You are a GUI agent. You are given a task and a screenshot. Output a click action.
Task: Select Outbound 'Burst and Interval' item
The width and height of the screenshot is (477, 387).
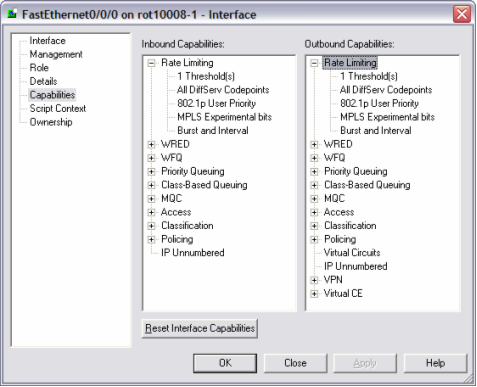coord(376,131)
